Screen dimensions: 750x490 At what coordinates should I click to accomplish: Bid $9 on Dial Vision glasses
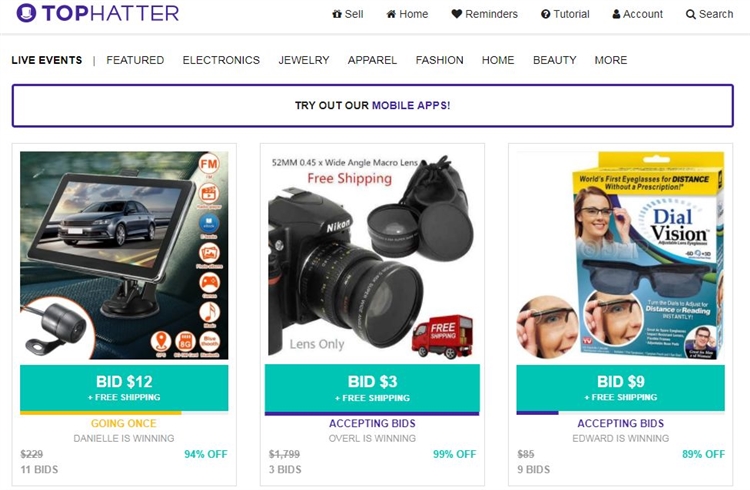(620, 388)
